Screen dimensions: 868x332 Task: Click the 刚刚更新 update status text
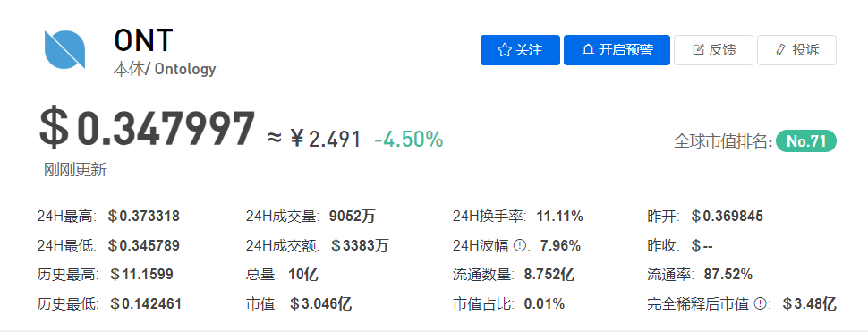tap(75, 170)
